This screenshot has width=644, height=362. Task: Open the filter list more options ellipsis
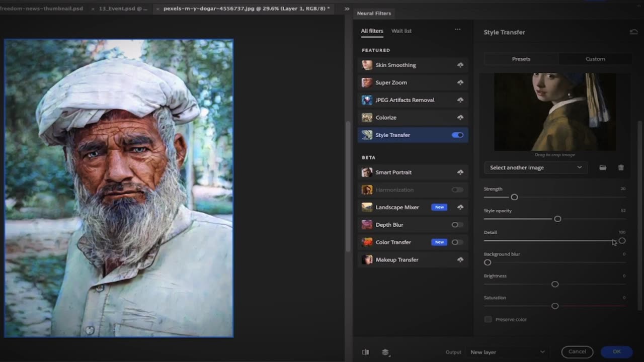click(x=457, y=29)
